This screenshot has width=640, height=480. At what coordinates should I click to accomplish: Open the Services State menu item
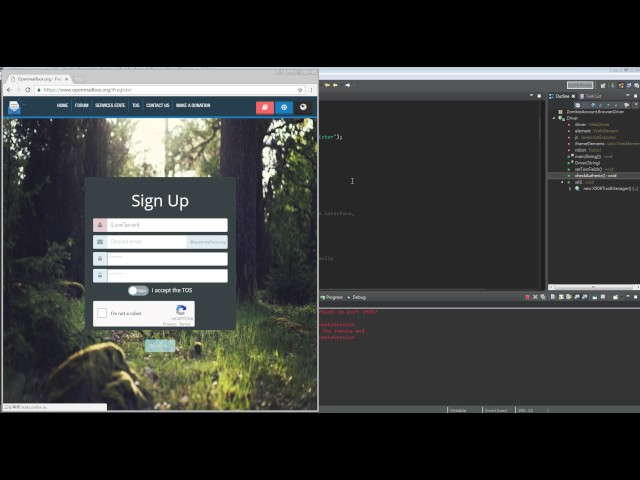pyautogui.click(x=110, y=105)
